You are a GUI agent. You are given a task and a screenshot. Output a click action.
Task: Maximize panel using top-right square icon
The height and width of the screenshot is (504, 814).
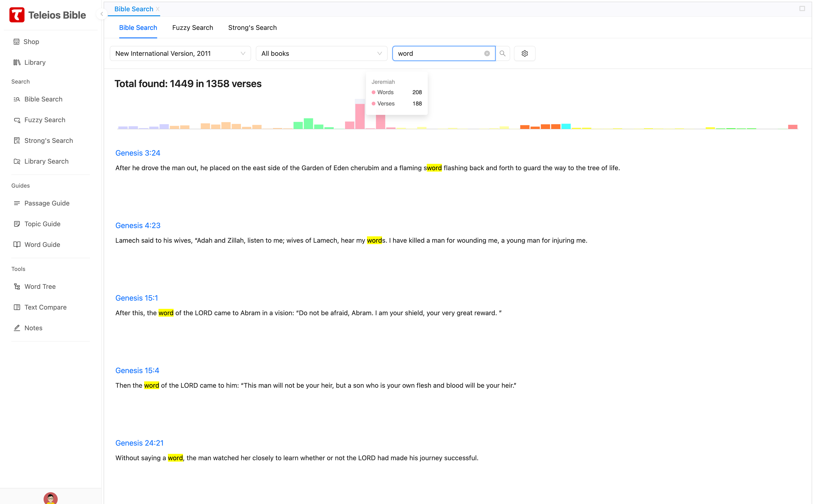[802, 9]
